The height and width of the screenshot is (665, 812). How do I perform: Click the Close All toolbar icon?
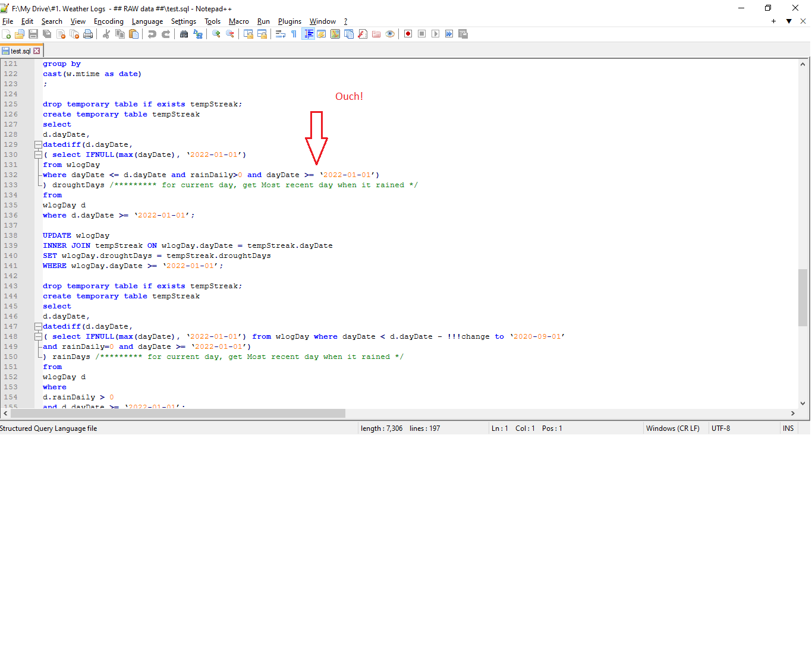74,34
